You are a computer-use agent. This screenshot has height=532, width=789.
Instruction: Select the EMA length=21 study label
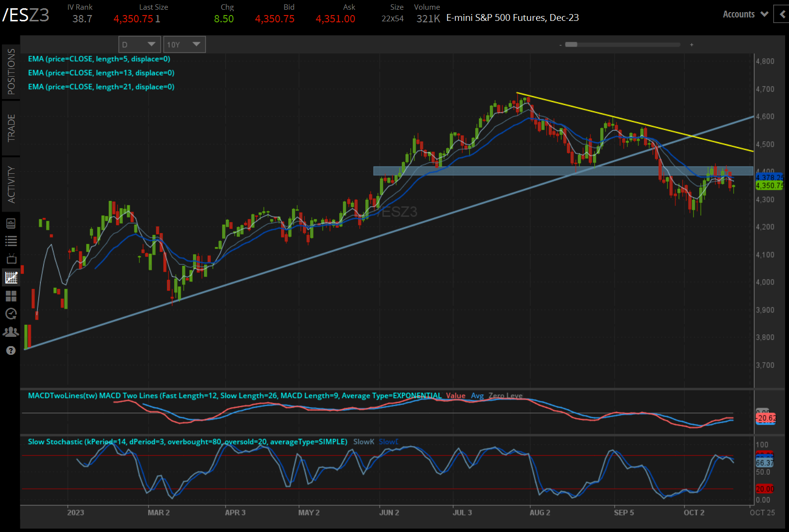tap(101, 87)
